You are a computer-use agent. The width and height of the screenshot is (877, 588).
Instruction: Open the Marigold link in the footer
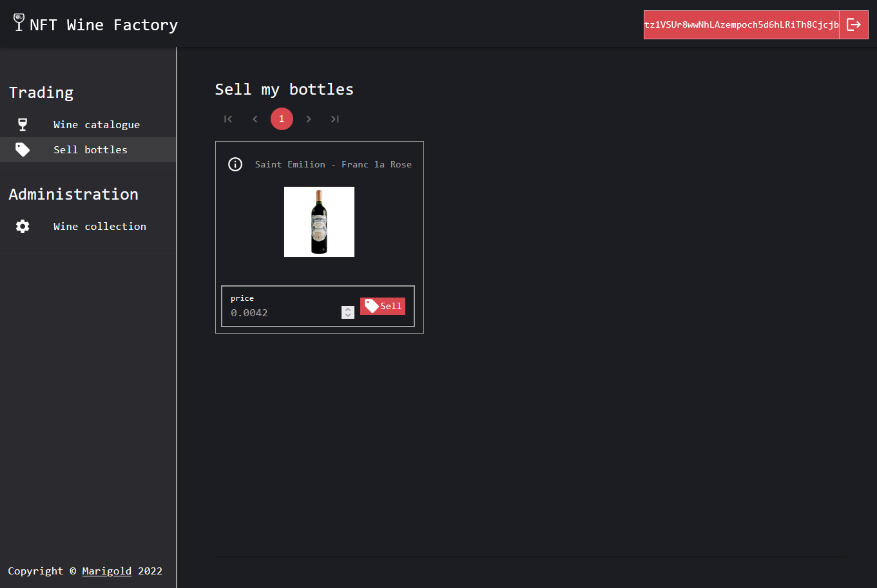(106, 571)
